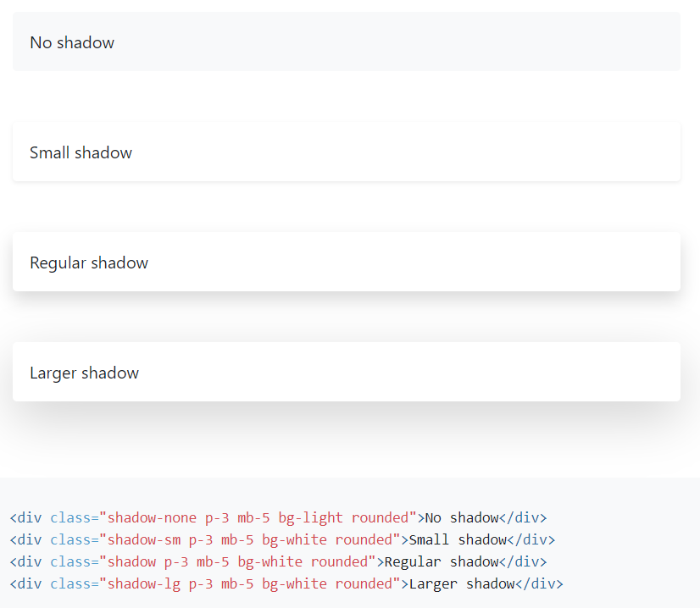
Task: Click the "Regular shadow" example card
Action: pos(347,262)
